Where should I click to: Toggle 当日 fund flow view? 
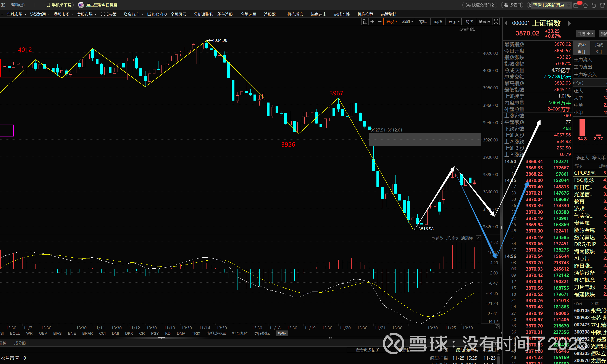pyautogui.click(x=581, y=52)
